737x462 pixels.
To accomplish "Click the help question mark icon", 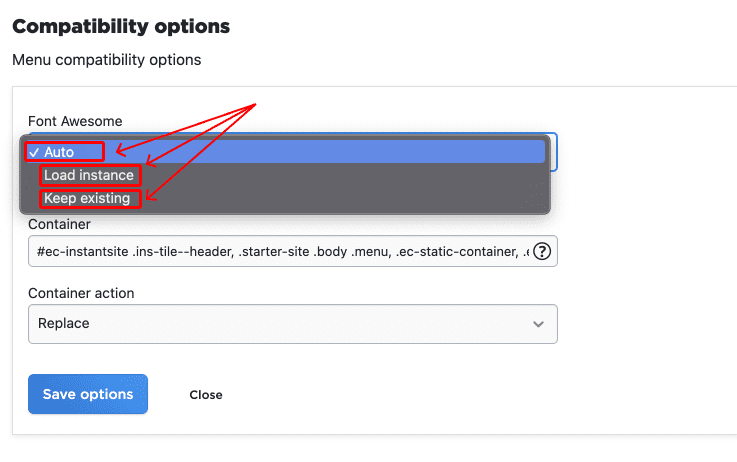I will (x=543, y=252).
